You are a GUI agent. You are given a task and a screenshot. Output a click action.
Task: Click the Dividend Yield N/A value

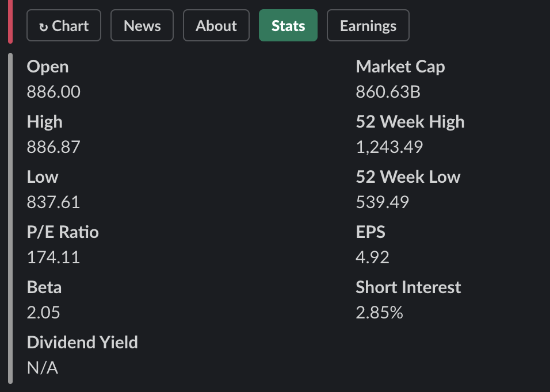pos(43,367)
